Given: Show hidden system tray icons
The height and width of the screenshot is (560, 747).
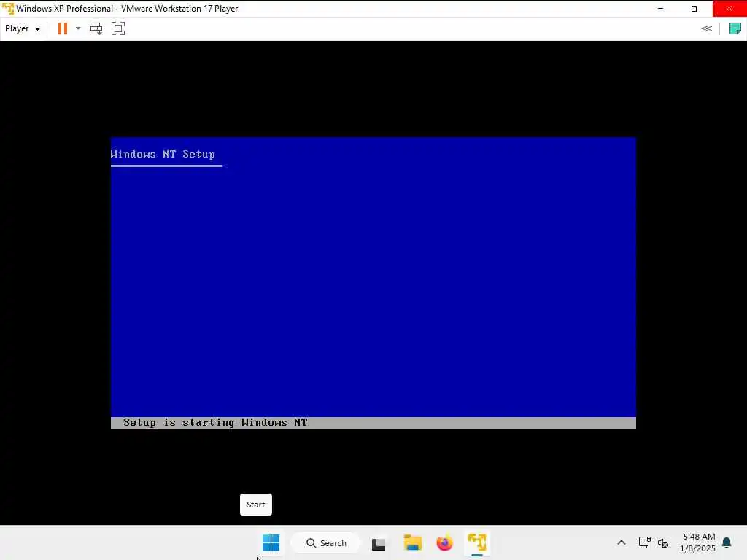Looking at the screenshot, I should (x=622, y=542).
